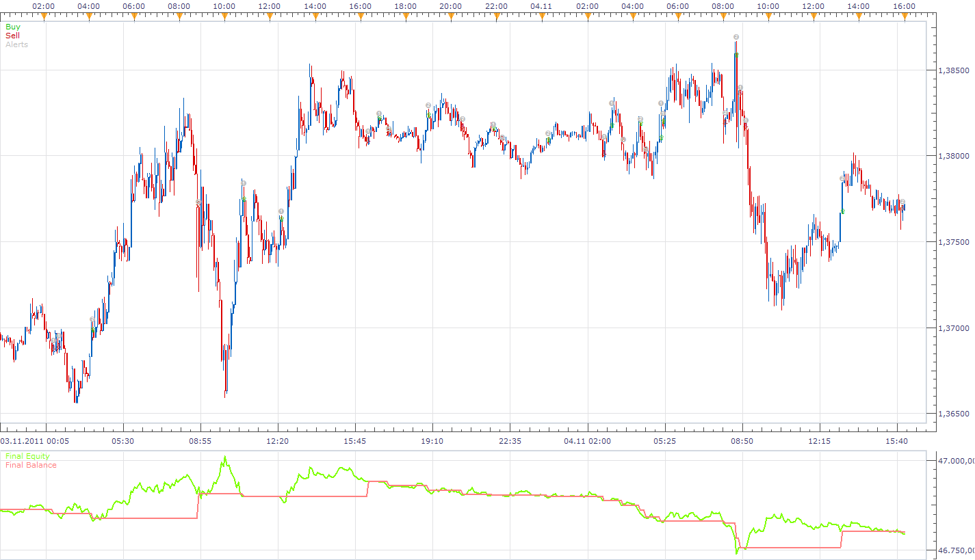Click the orange triangle marker under 22:00
Image resolution: width=975 pixels, height=560 pixels.
pyautogui.click(x=496, y=16)
